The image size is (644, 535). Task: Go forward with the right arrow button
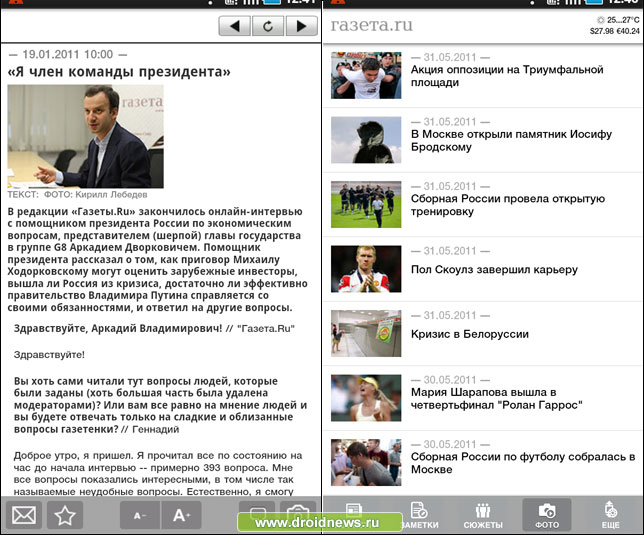click(301, 26)
